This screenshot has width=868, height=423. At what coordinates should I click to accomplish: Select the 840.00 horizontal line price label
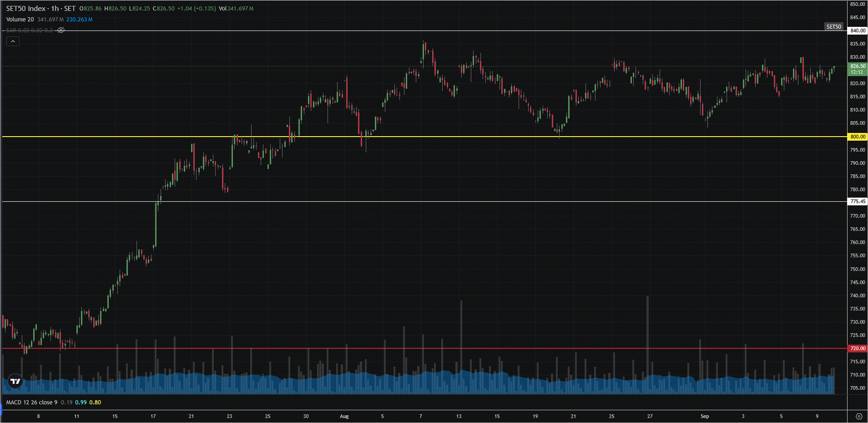click(x=858, y=31)
